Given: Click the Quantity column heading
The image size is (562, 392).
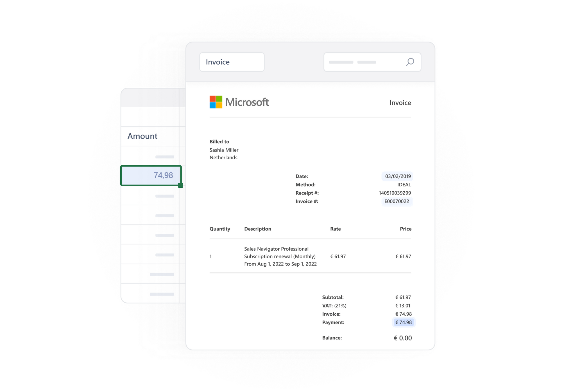Looking at the screenshot, I should click(x=220, y=229).
